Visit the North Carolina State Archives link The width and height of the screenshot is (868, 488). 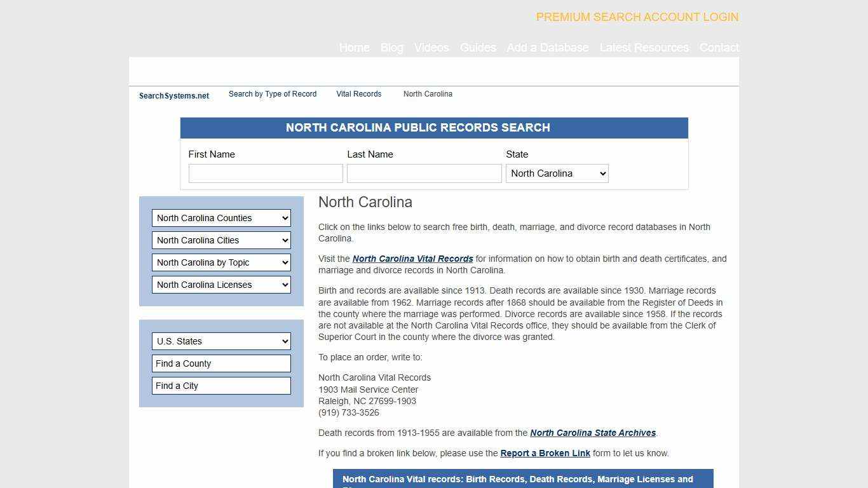click(x=592, y=433)
